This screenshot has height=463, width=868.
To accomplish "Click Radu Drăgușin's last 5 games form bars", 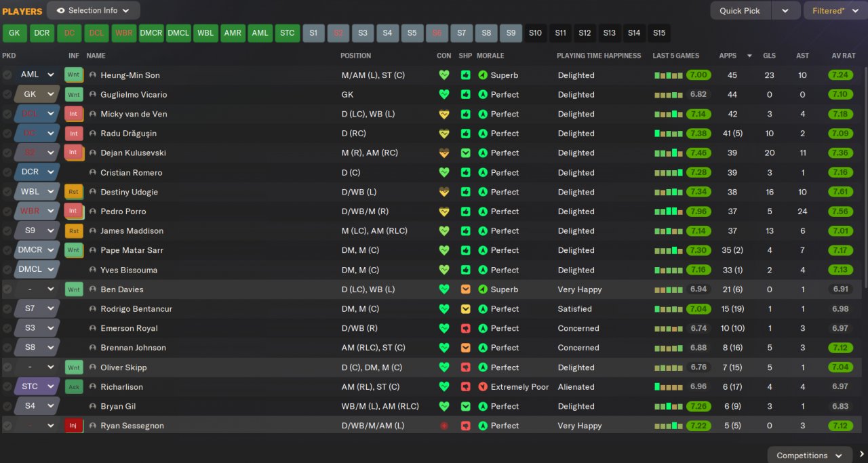I will (x=669, y=134).
